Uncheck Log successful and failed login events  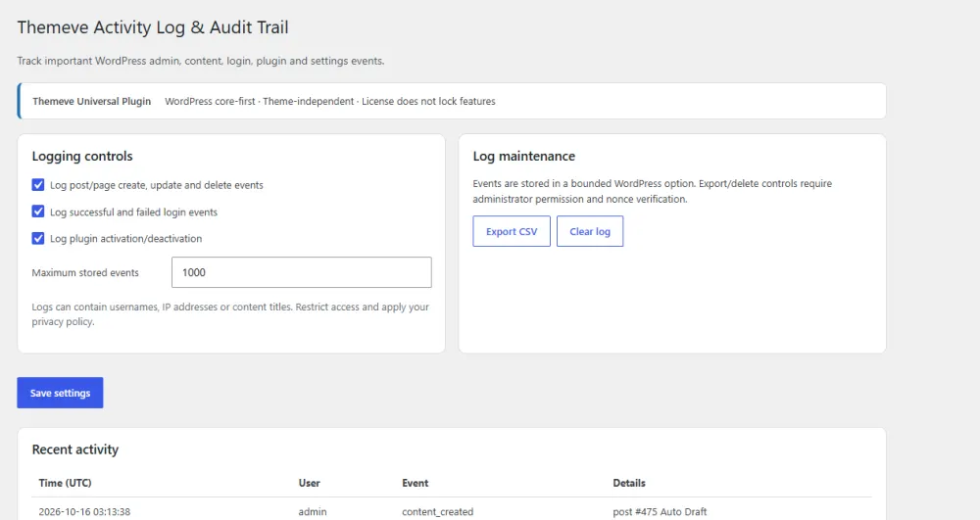(x=38, y=212)
